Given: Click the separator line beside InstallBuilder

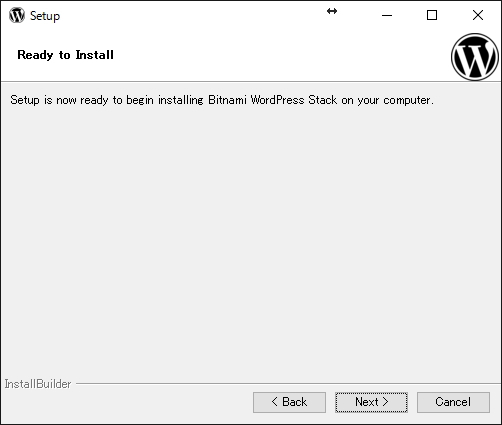Looking at the screenshot, I should coord(288,384).
